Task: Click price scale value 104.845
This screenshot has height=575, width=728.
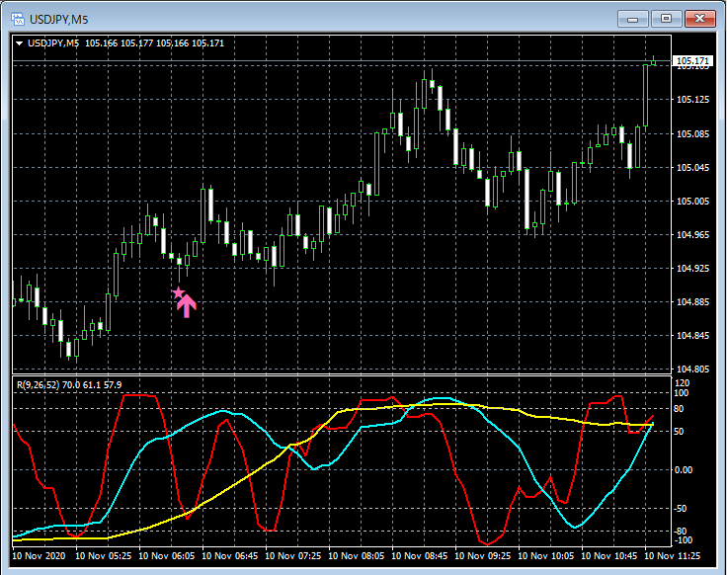Action: click(692, 336)
